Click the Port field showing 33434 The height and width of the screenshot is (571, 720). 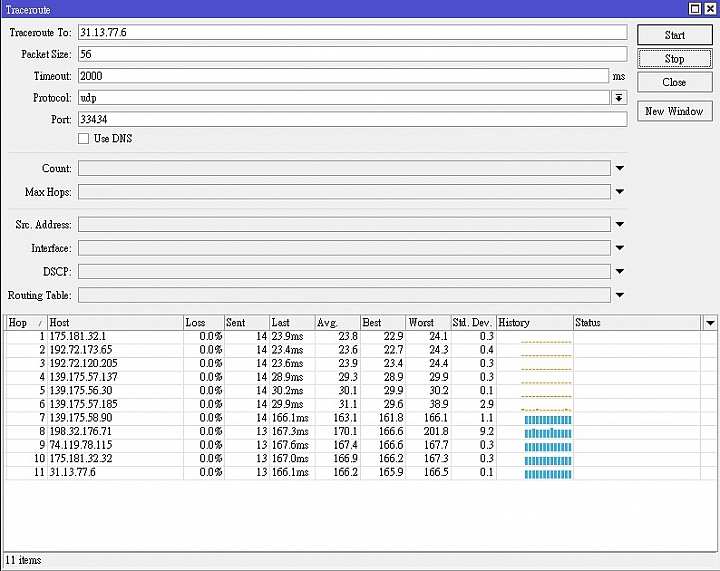pos(352,119)
